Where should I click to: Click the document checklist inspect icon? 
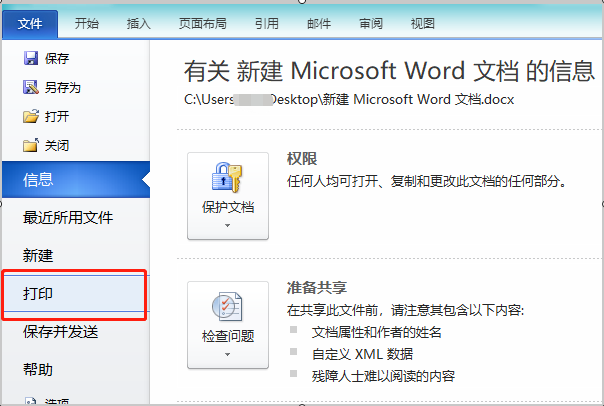point(227,306)
